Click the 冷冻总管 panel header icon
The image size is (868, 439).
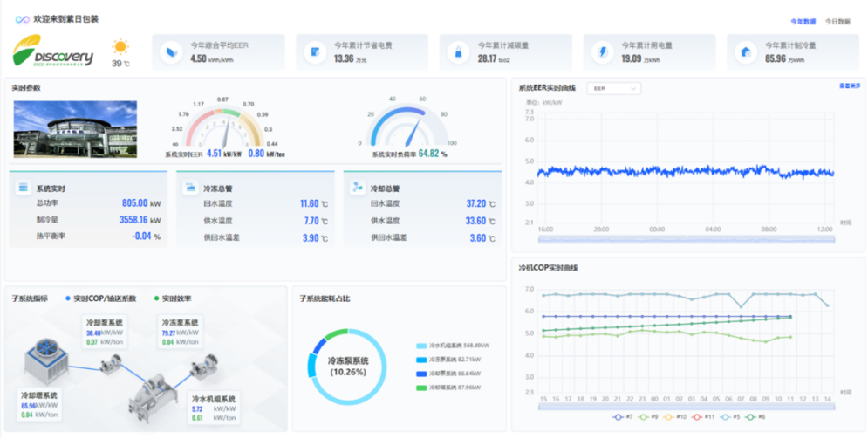coord(190,188)
